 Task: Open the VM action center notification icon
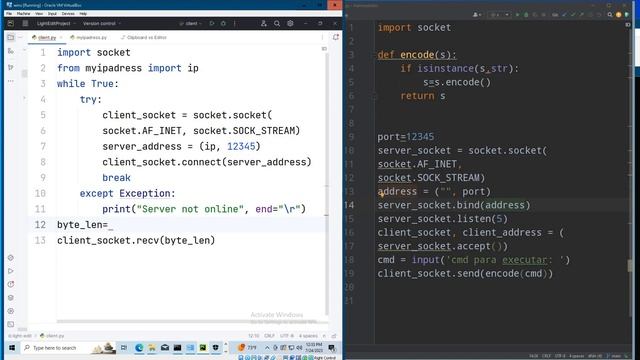coord(332,348)
